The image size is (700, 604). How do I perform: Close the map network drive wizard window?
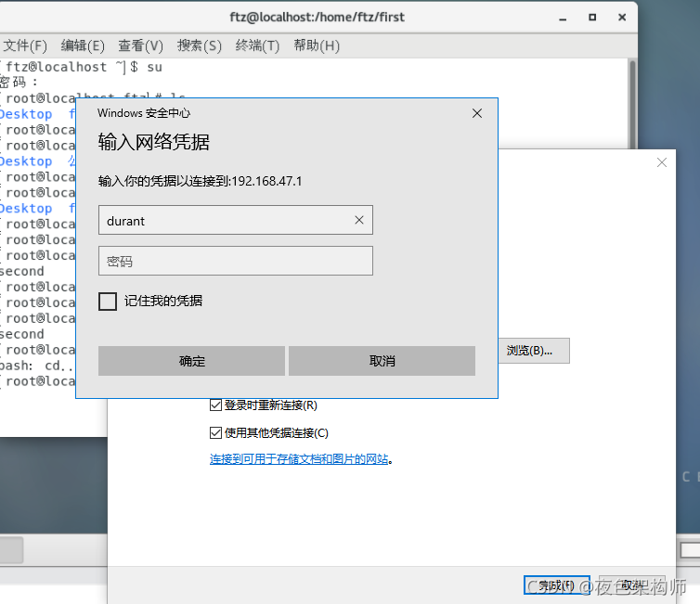tap(662, 162)
